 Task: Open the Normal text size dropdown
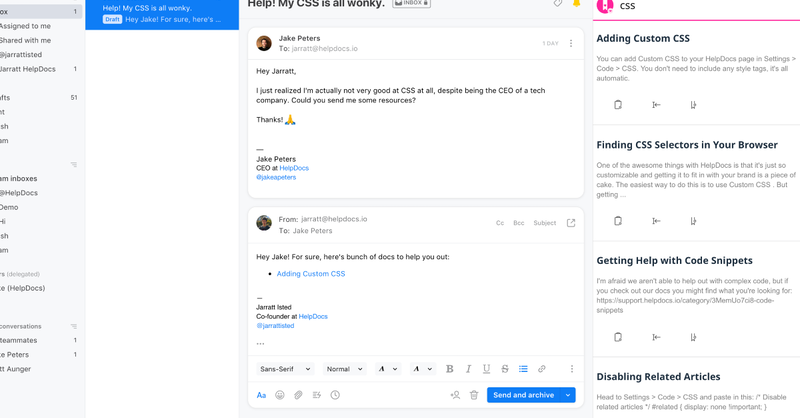click(344, 368)
